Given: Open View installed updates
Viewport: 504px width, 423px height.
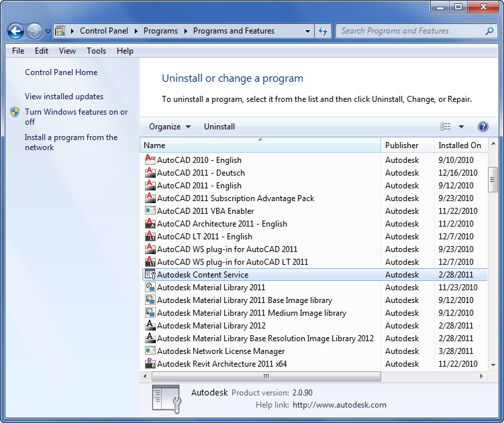Looking at the screenshot, I should click(64, 97).
